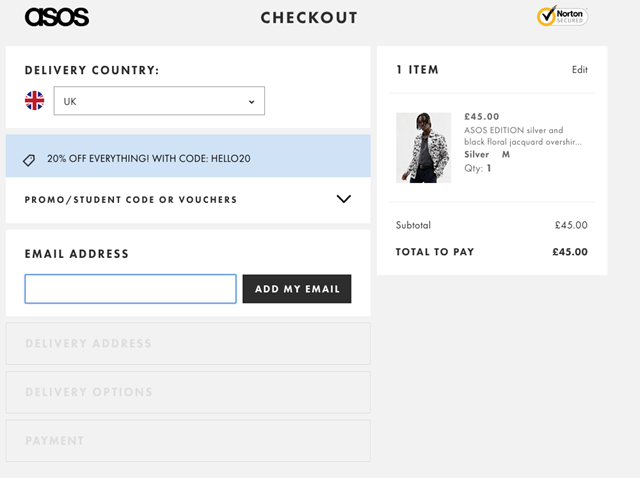The width and height of the screenshot is (640, 478).
Task: Focus the email address input field
Action: click(130, 289)
